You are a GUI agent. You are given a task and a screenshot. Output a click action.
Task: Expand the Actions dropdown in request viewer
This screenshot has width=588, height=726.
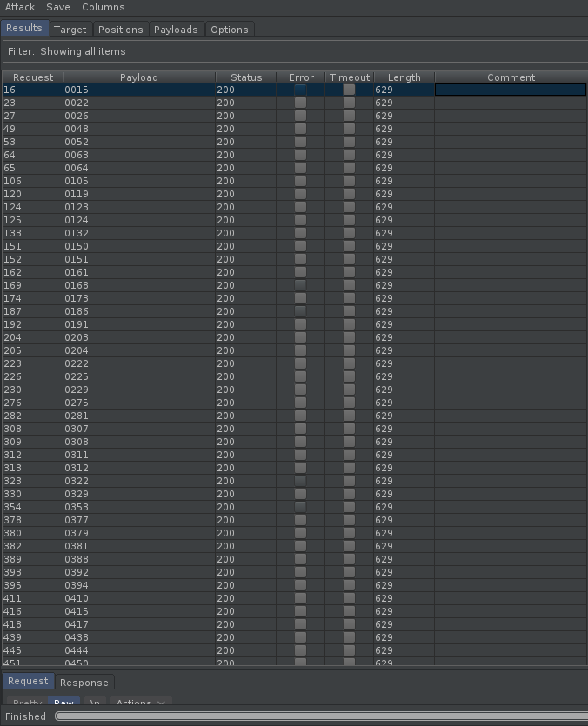click(x=140, y=703)
